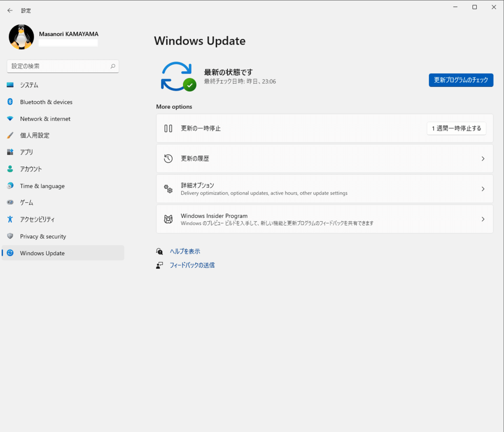Click the large update status sync icon
The height and width of the screenshot is (432, 504).
[x=178, y=76]
